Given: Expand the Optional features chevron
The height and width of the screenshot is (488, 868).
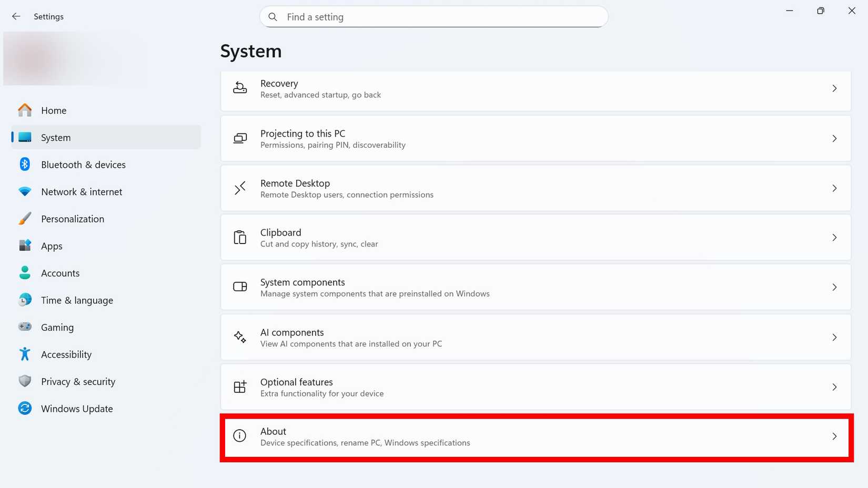Looking at the screenshot, I should [x=834, y=387].
